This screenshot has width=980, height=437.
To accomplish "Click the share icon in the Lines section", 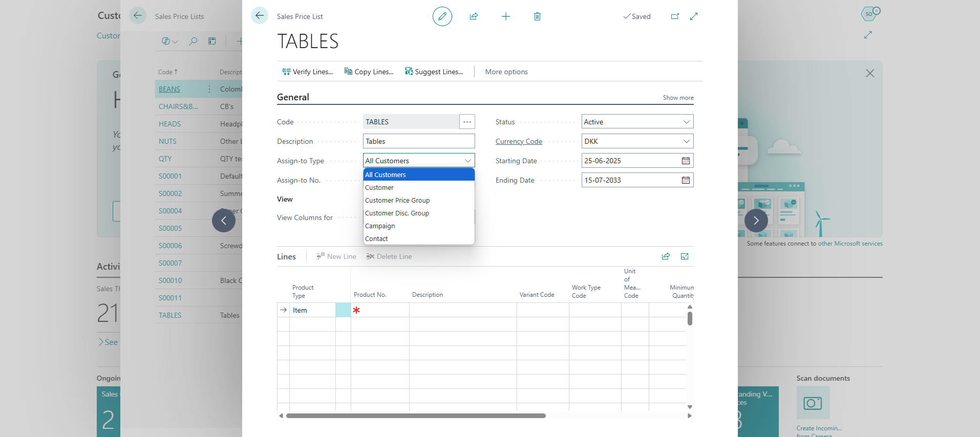I will pyautogui.click(x=666, y=256).
